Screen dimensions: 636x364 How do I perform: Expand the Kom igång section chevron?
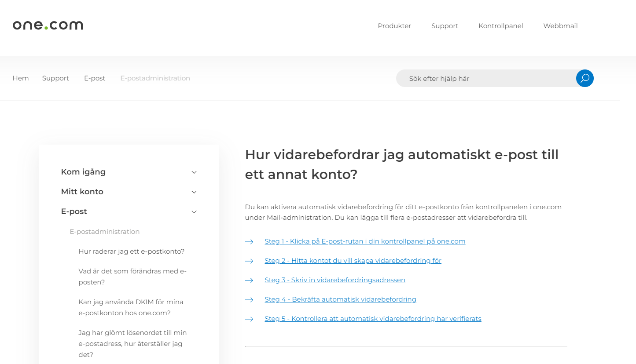point(194,172)
